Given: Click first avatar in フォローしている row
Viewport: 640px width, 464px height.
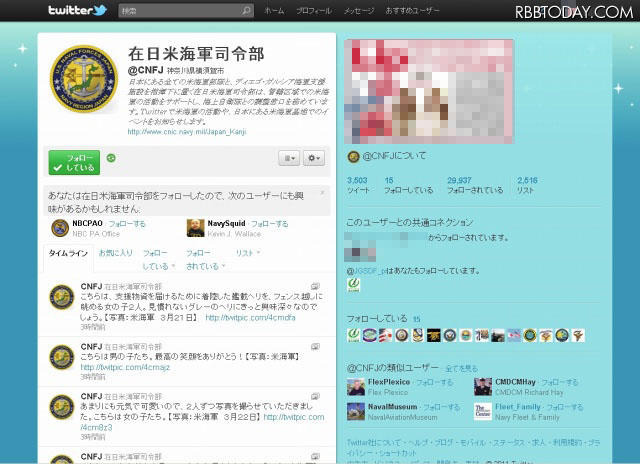Looking at the screenshot, I should click(353, 335).
